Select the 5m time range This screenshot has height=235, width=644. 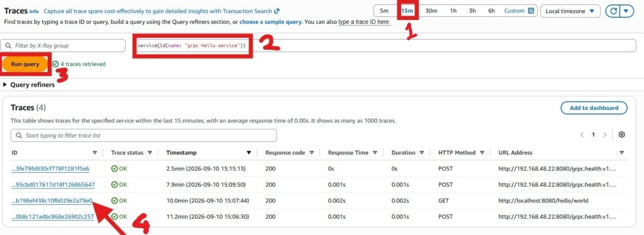coord(384,11)
